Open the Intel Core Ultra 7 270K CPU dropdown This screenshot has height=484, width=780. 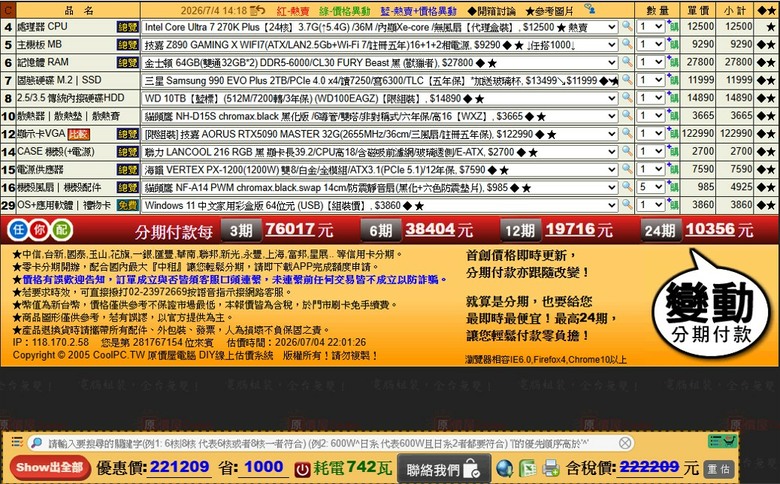tap(380, 27)
